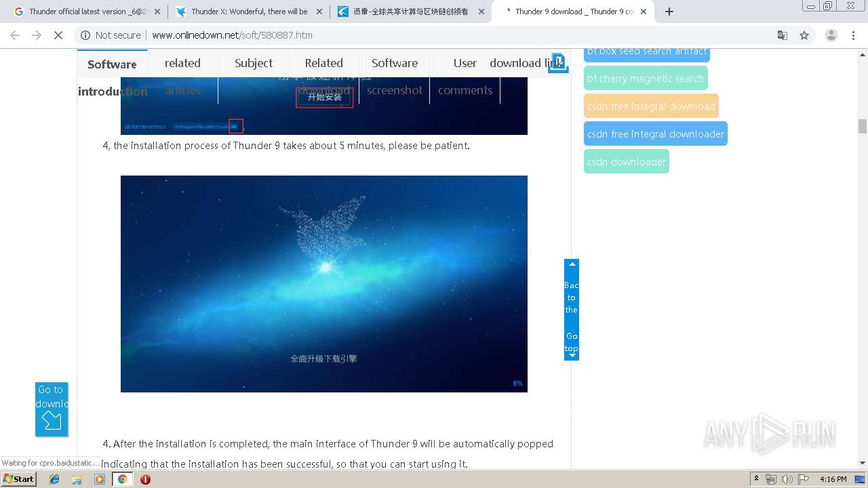Click the arrow icon in Go to download box
Image resolution: width=868 pixels, height=488 pixels.
52,422
